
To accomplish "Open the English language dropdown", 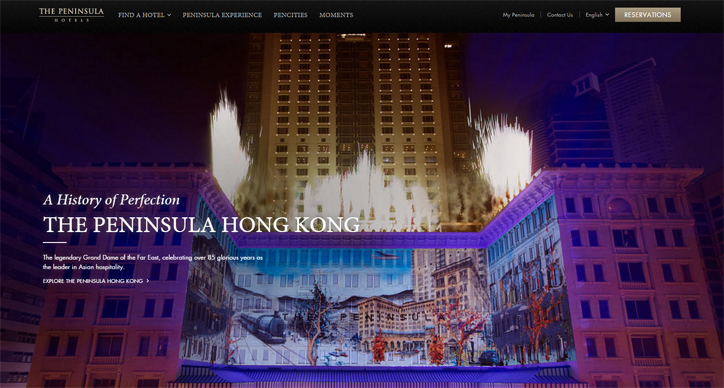I will pos(597,15).
